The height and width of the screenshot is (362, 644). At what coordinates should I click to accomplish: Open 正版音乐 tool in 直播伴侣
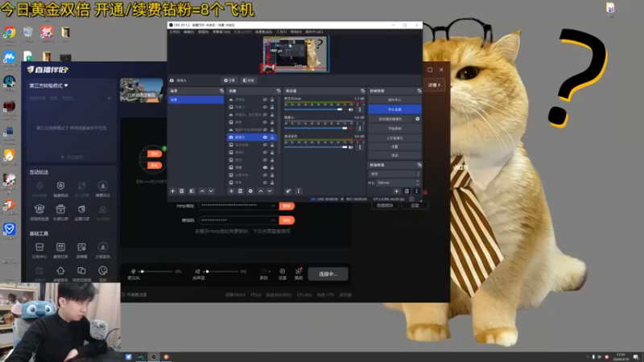103,250
